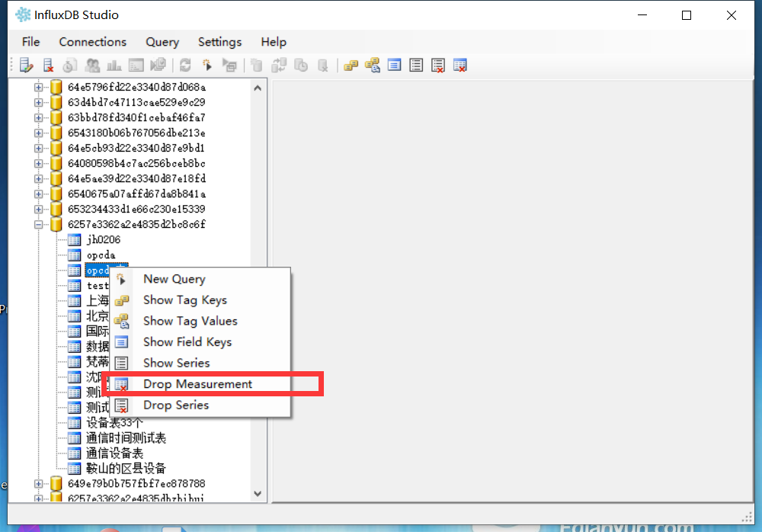
Task: Click the Show Field Keys toolbar icon
Action: point(394,65)
